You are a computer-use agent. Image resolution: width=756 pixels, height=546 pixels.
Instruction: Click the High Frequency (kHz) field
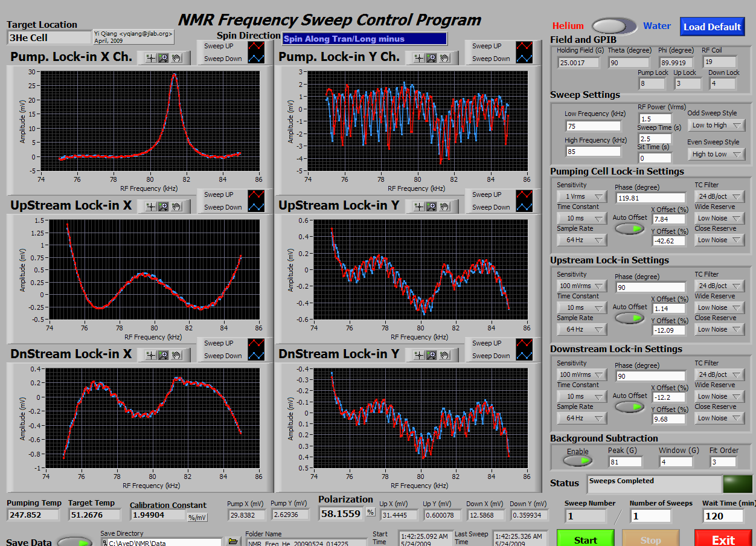[x=594, y=152]
